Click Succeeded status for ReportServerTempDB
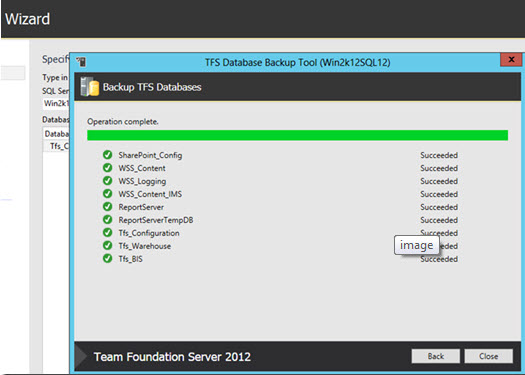The image size is (525, 375). tap(439, 220)
